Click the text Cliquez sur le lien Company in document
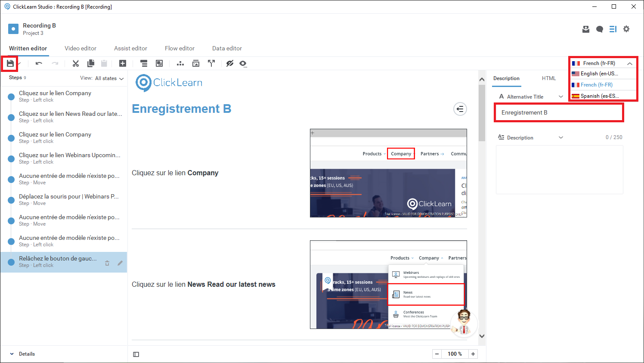 coord(175,173)
